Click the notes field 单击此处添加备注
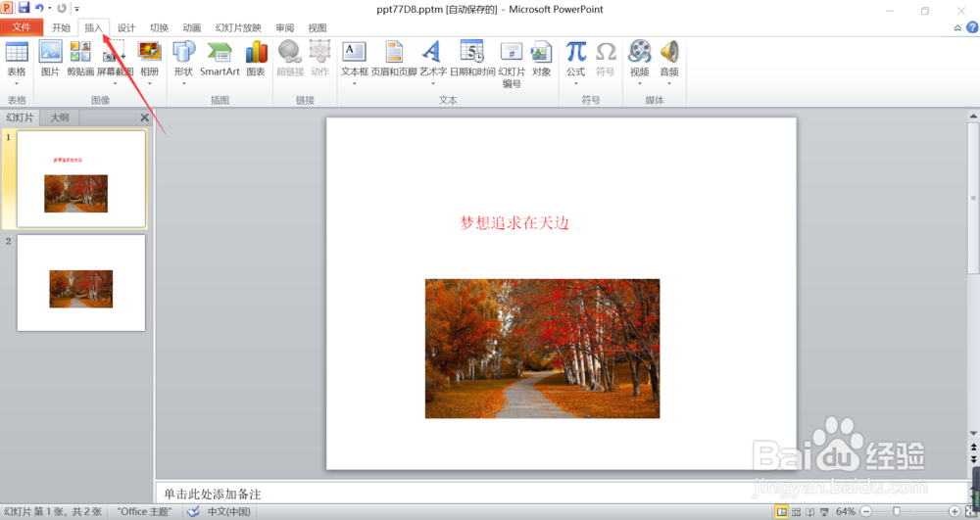The width and height of the screenshot is (980, 520). coord(562,494)
